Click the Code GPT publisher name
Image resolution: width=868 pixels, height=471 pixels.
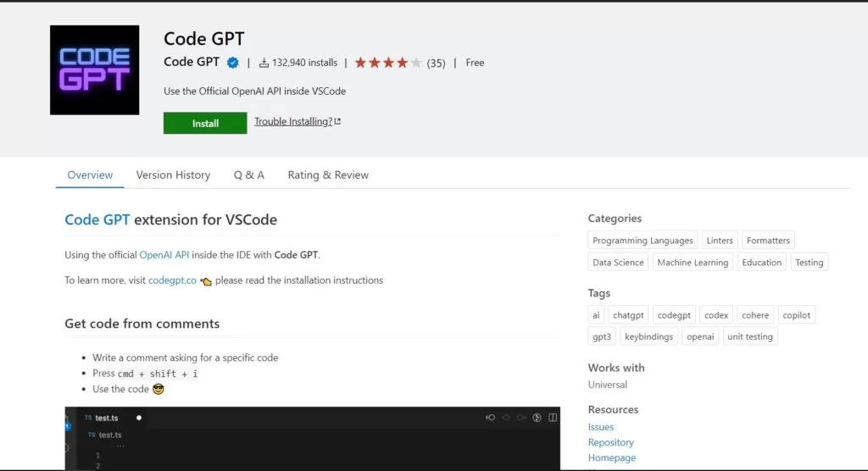click(x=192, y=62)
